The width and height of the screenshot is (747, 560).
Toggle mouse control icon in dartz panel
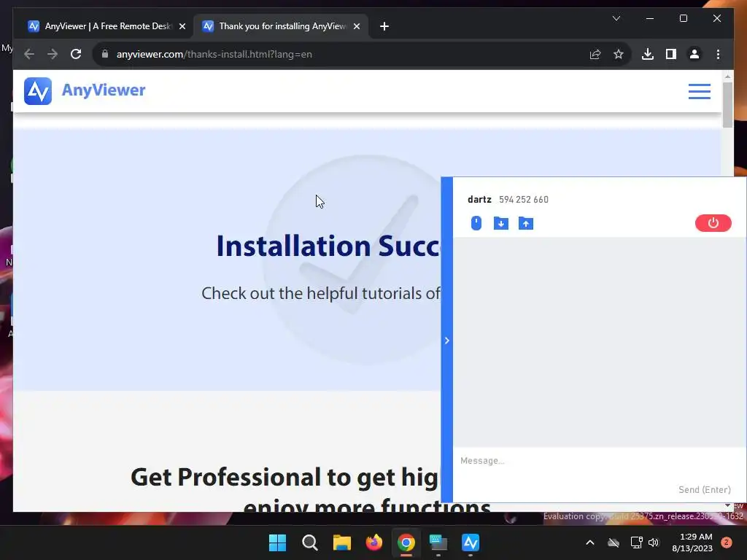click(x=476, y=223)
